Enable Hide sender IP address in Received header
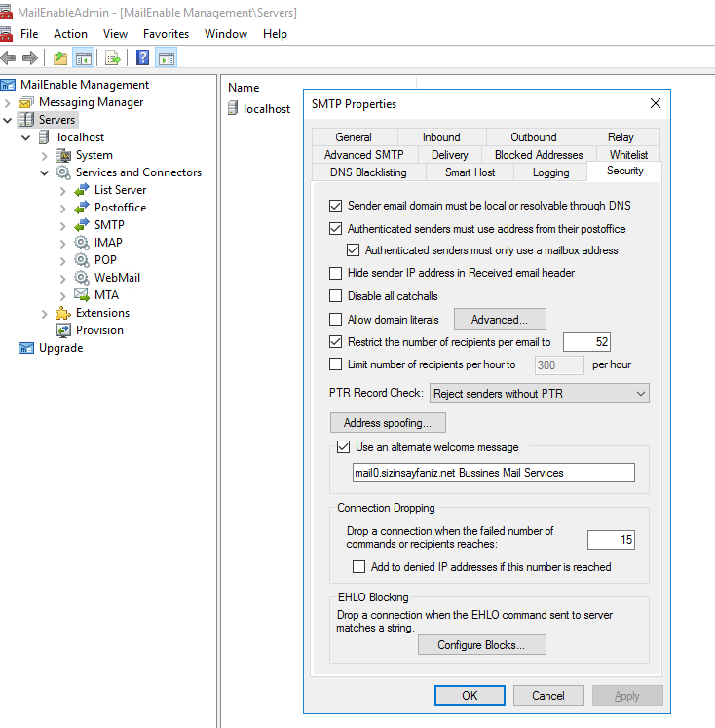715x728 pixels. (x=335, y=273)
